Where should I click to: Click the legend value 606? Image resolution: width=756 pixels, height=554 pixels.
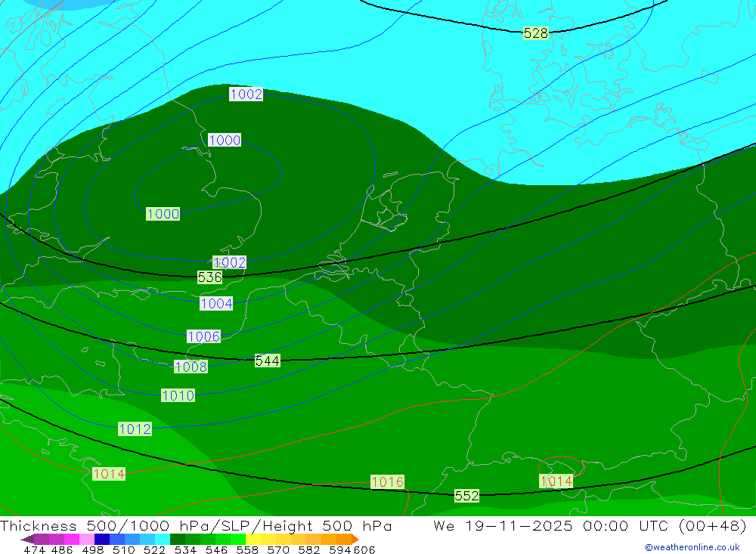coord(364,549)
